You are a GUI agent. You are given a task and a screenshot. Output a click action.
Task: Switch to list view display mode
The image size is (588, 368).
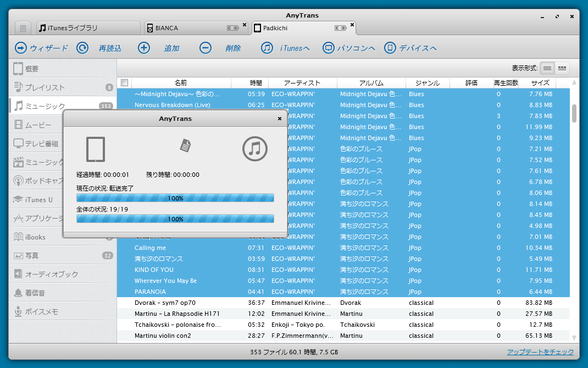click(x=547, y=68)
